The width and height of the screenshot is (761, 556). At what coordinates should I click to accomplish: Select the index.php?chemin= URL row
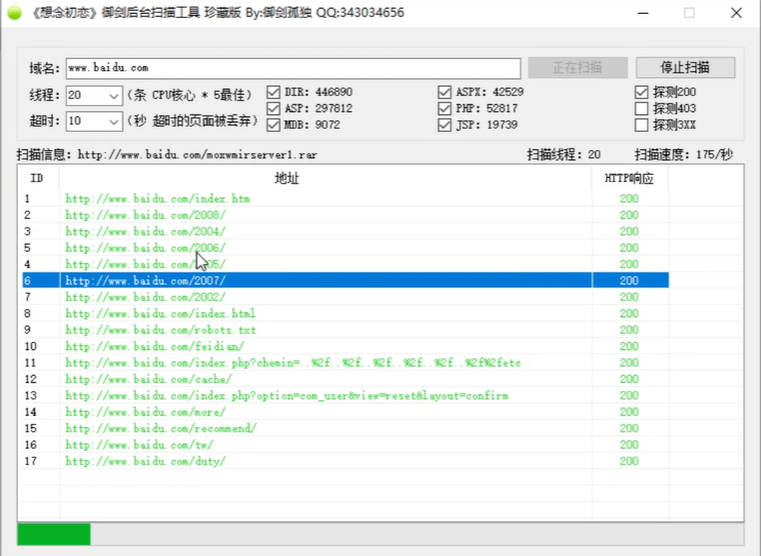click(x=346, y=363)
